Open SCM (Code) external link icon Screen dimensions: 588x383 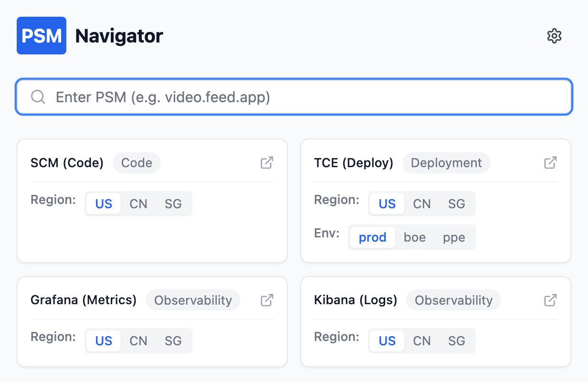pos(267,163)
